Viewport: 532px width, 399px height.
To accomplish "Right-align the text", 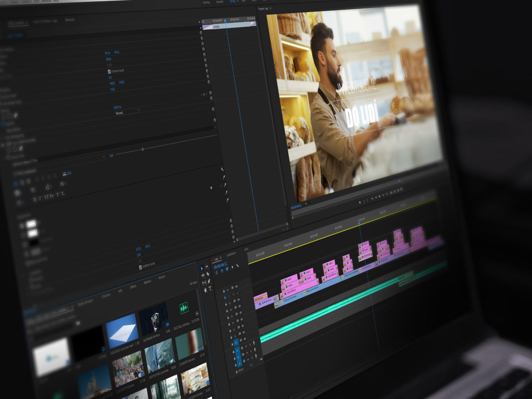I will point(29,181).
